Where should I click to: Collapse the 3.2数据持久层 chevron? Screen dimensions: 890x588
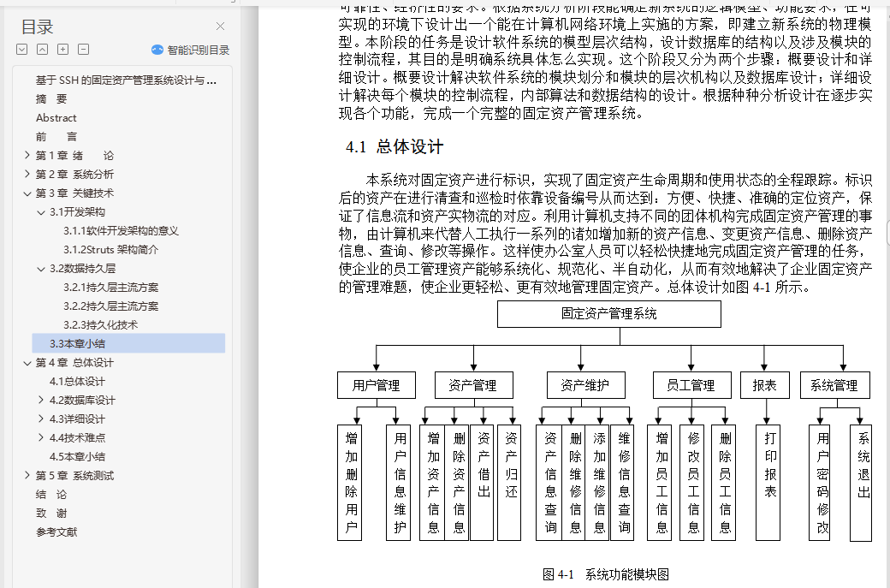click(x=41, y=269)
